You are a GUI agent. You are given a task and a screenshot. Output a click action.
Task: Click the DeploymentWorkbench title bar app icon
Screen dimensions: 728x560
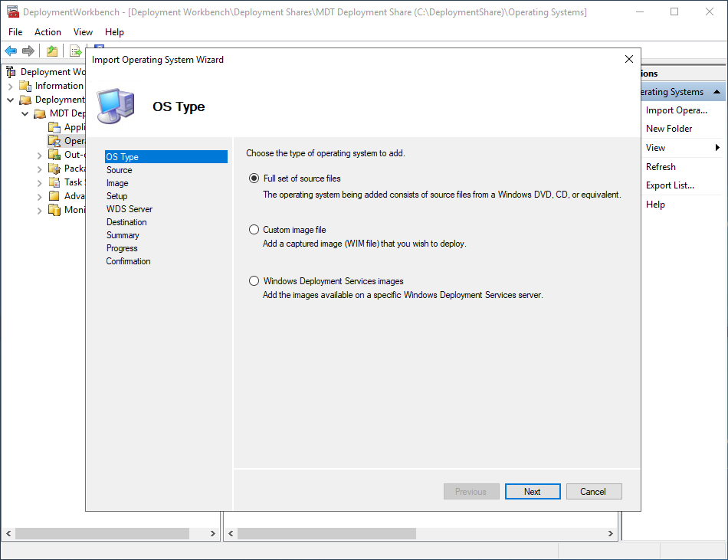(12, 11)
